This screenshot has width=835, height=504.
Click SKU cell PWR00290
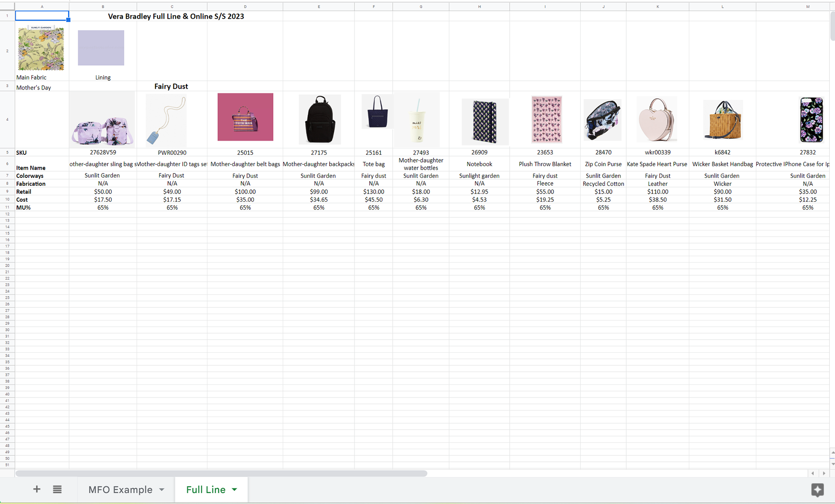click(x=172, y=153)
